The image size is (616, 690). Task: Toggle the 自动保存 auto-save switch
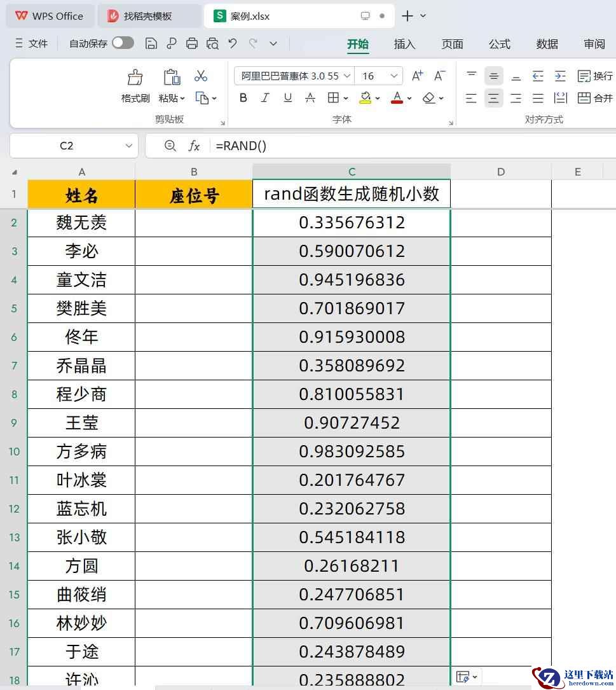point(123,43)
